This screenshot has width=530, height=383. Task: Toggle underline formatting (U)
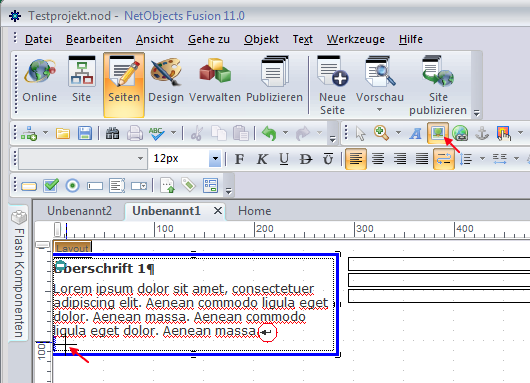click(284, 159)
